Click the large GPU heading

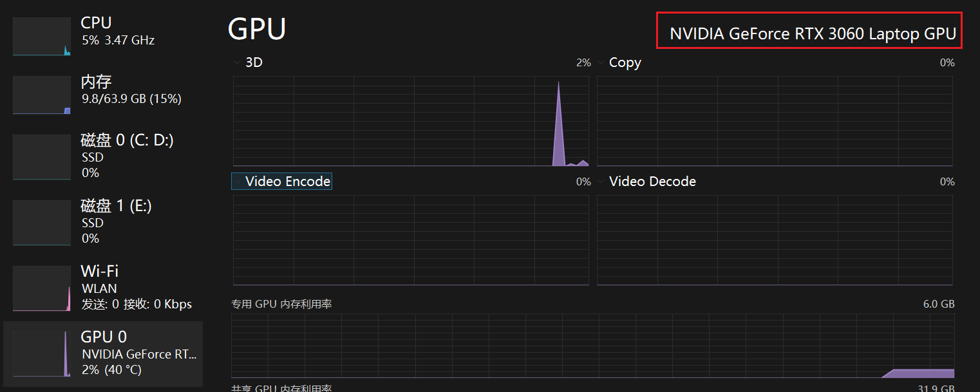[257, 29]
